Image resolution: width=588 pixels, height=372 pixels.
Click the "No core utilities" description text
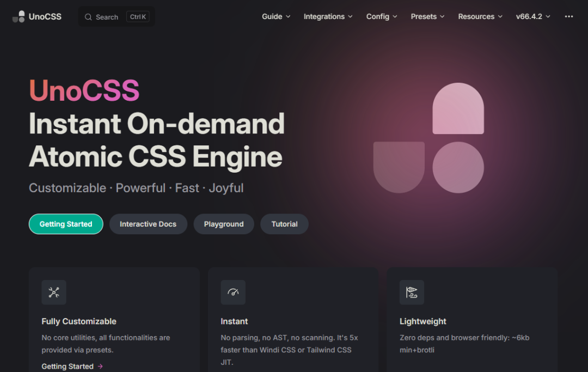coord(106,344)
